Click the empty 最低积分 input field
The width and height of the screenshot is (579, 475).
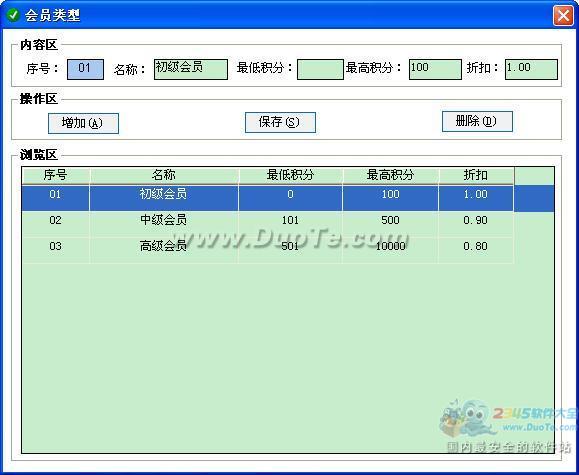pos(320,69)
